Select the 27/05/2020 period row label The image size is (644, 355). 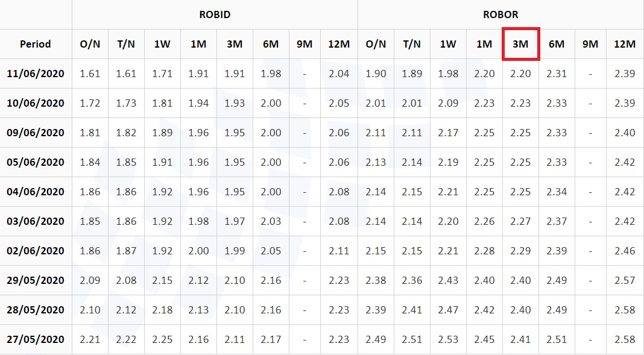coord(36,339)
